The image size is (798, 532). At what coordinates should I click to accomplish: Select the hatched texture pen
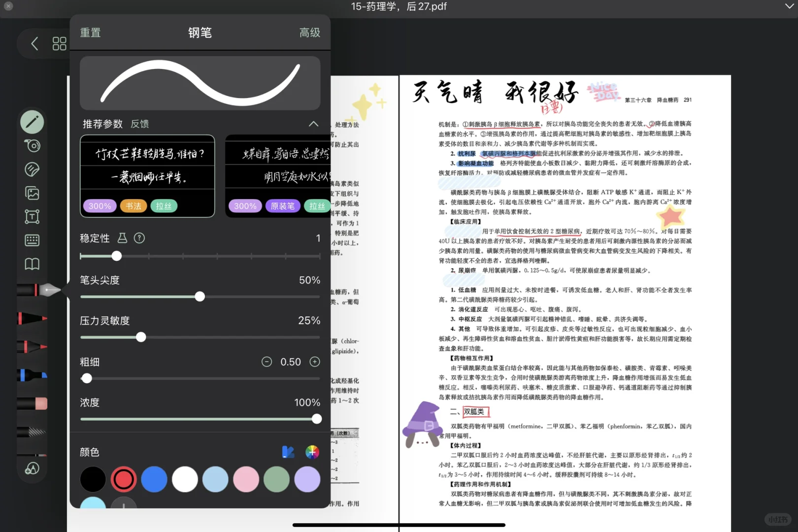coord(32,432)
